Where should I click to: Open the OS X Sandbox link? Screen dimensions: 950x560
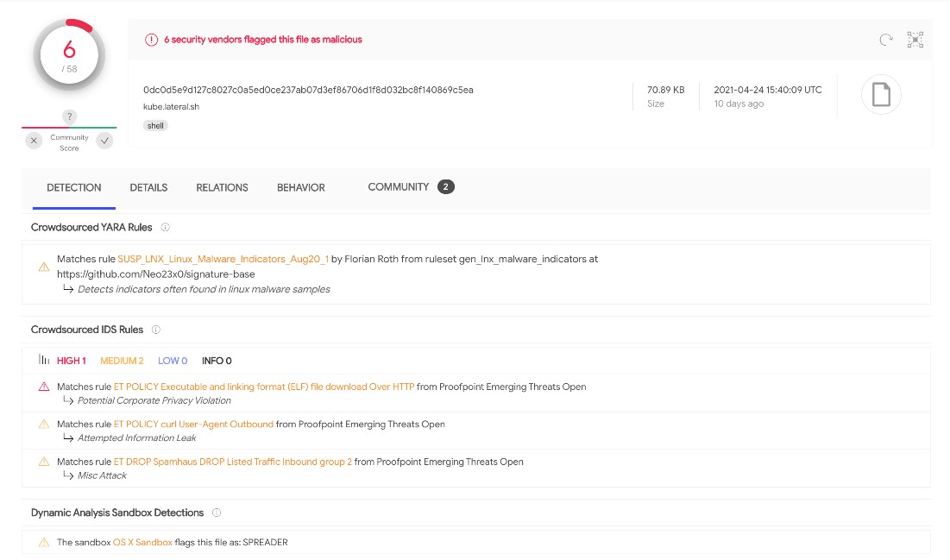coord(142,543)
